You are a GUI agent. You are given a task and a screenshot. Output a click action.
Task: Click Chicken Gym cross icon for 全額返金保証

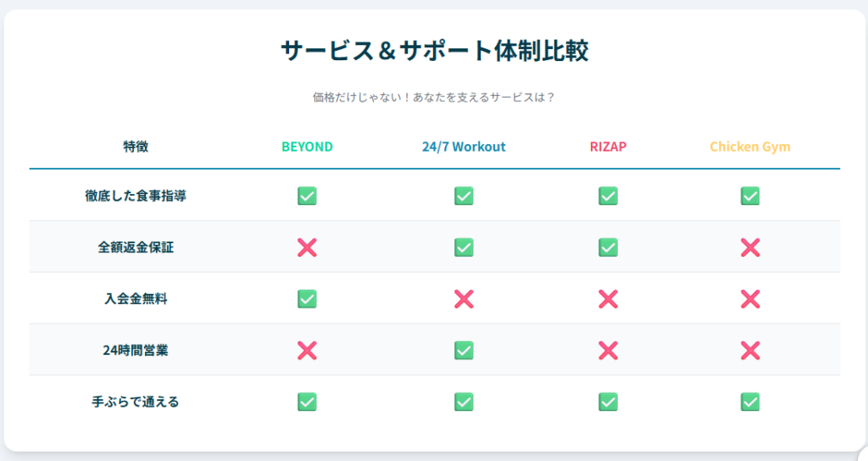750,247
